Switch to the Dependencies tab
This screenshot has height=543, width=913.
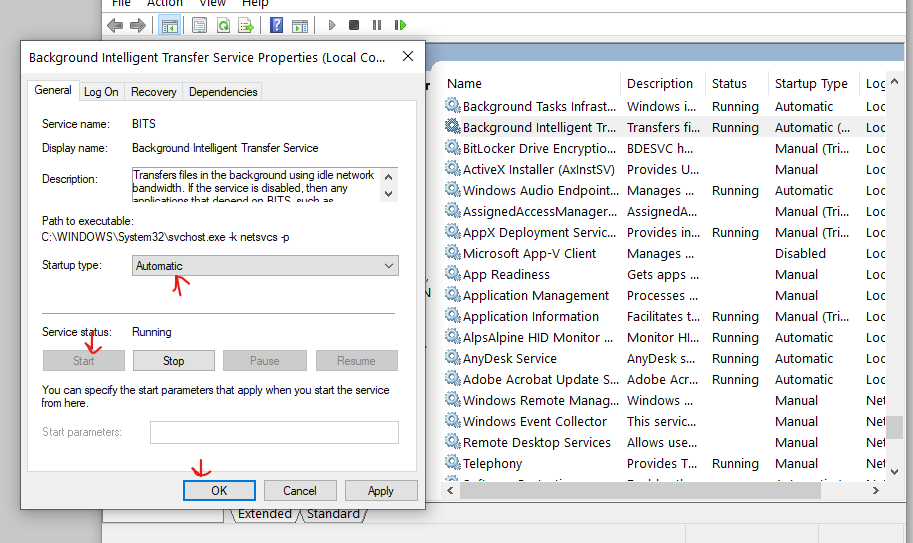(x=223, y=92)
